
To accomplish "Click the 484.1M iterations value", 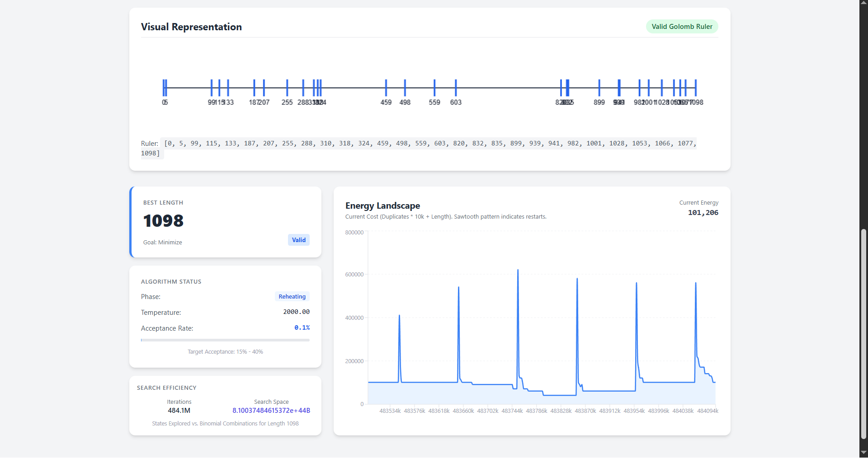I will click(179, 411).
